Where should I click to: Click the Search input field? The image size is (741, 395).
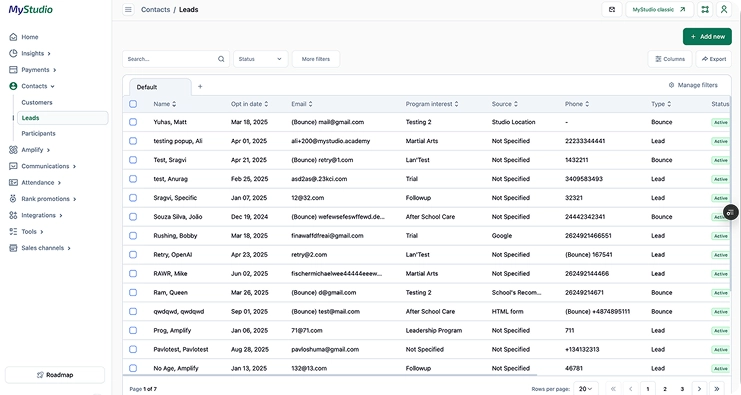(x=176, y=59)
